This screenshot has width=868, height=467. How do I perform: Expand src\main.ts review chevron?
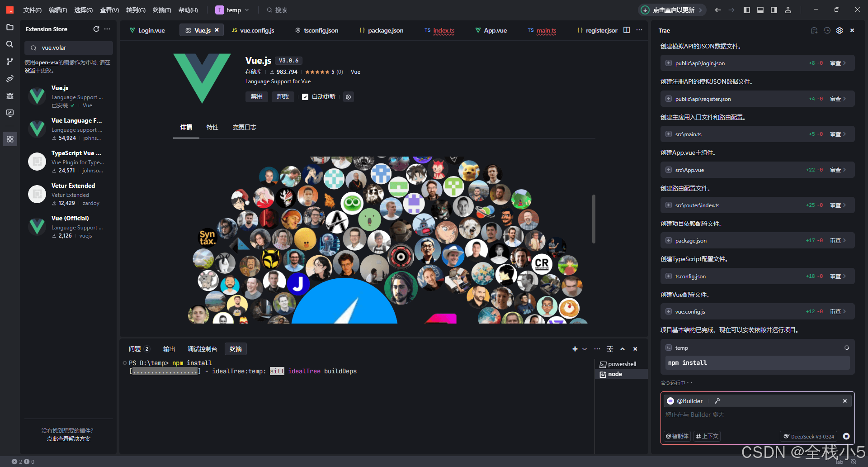click(844, 134)
